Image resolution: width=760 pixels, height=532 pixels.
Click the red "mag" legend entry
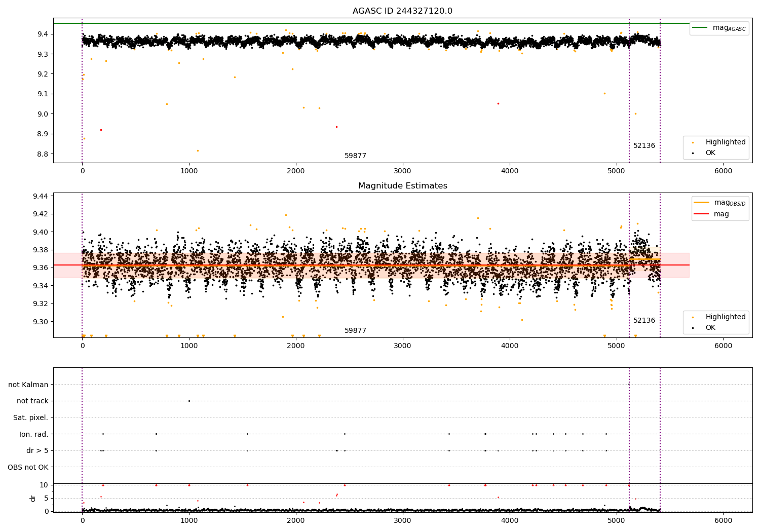(x=711, y=214)
